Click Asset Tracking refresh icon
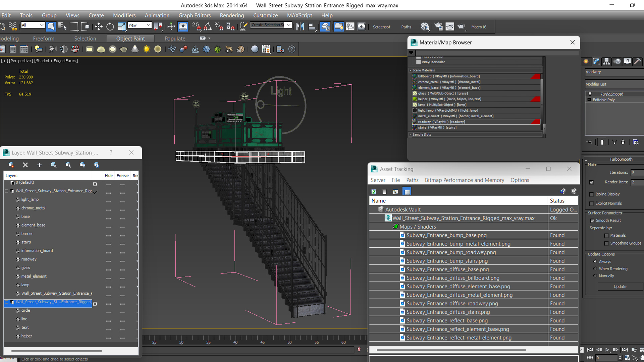 coord(374,192)
